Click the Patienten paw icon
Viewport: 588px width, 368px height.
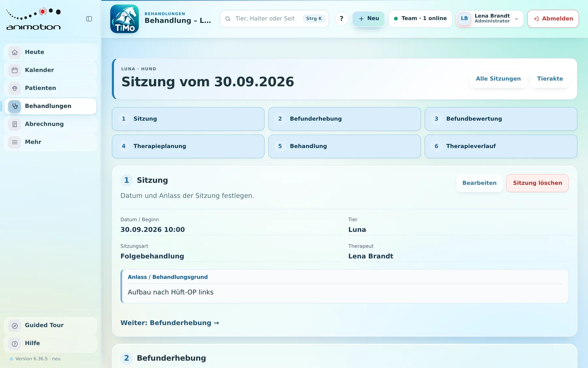coord(15,88)
